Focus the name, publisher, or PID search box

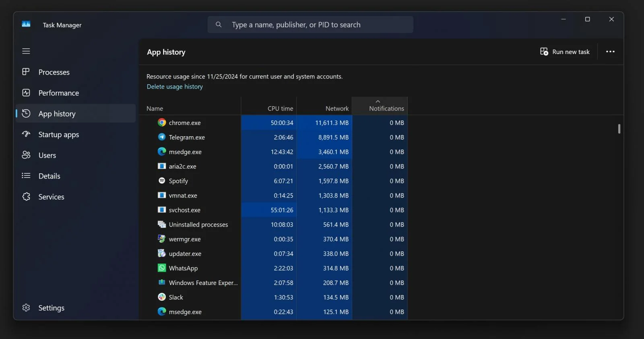pyautogui.click(x=310, y=25)
